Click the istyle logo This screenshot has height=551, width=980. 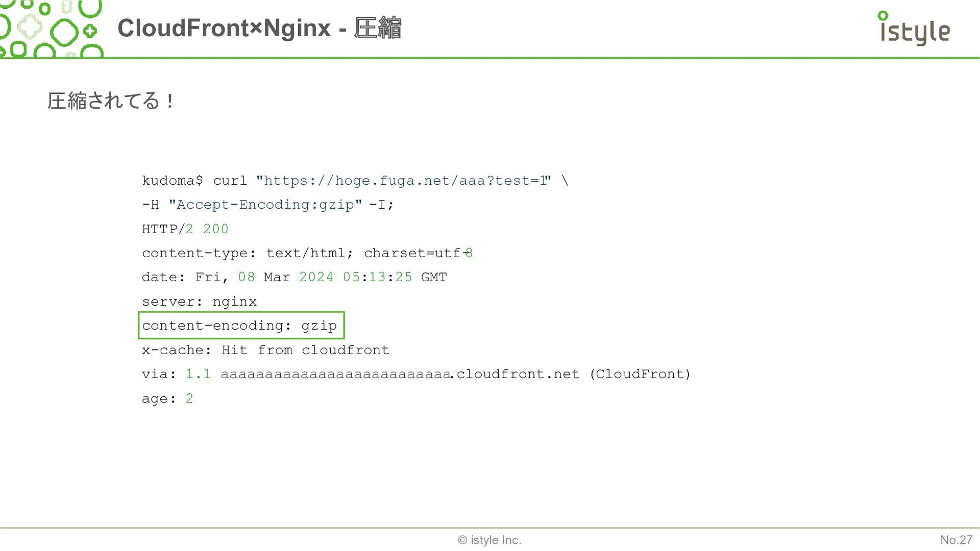click(x=914, y=29)
